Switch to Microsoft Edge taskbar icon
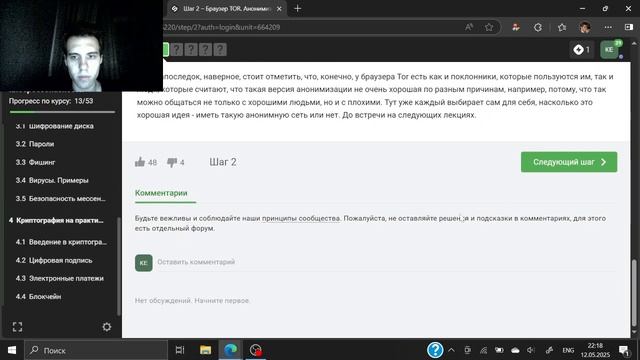The height and width of the screenshot is (360, 640). click(231, 350)
